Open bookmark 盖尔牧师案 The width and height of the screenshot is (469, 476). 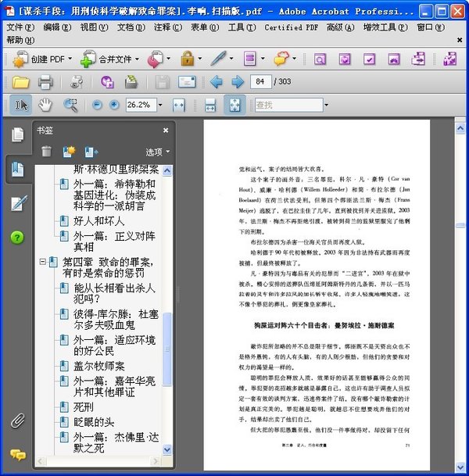tap(98, 366)
